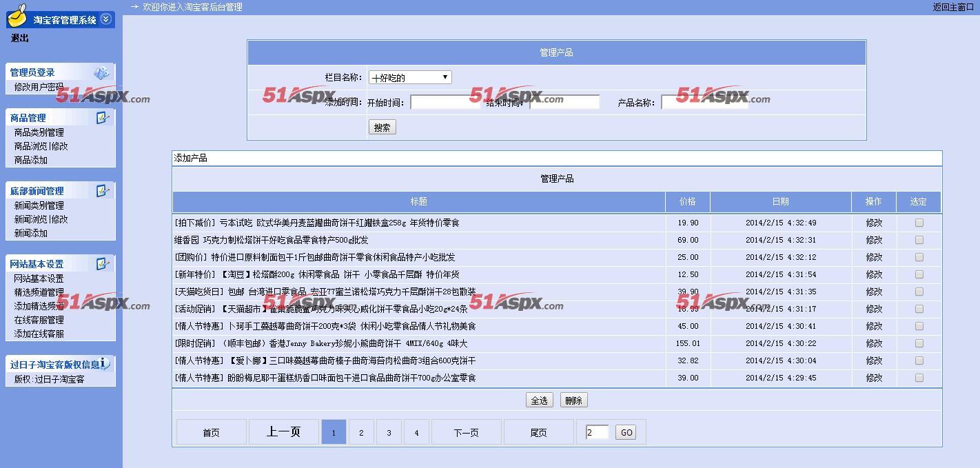Viewport: 980px width, 468px height.
Task: Go to 上一页 in pagination
Action: (284, 432)
